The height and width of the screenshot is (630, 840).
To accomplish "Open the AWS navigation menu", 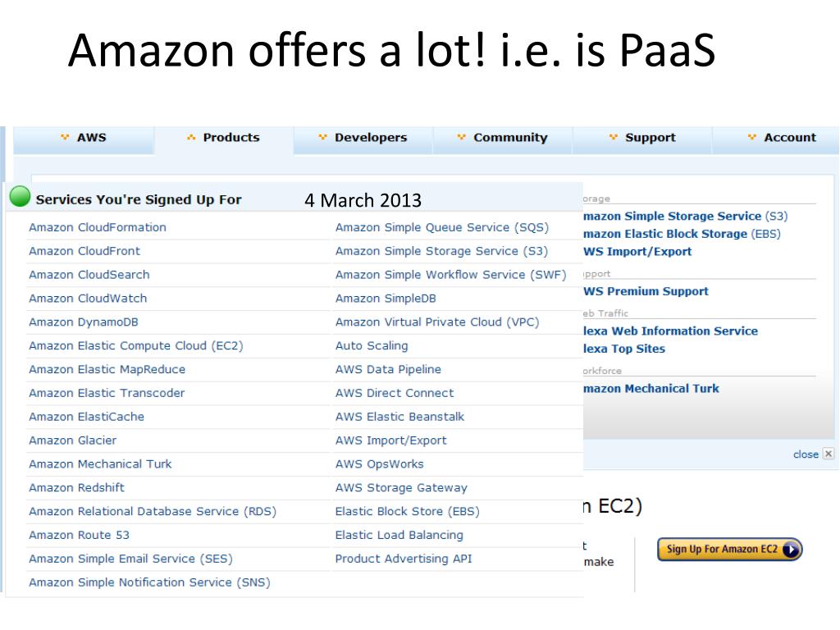I will coord(84,138).
